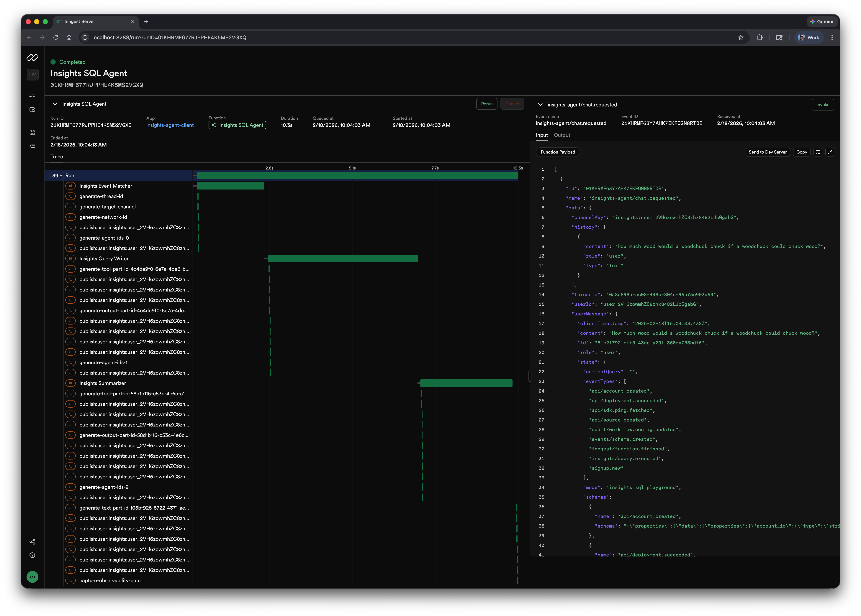Select the capture-observability-data trace step

click(110, 580)
